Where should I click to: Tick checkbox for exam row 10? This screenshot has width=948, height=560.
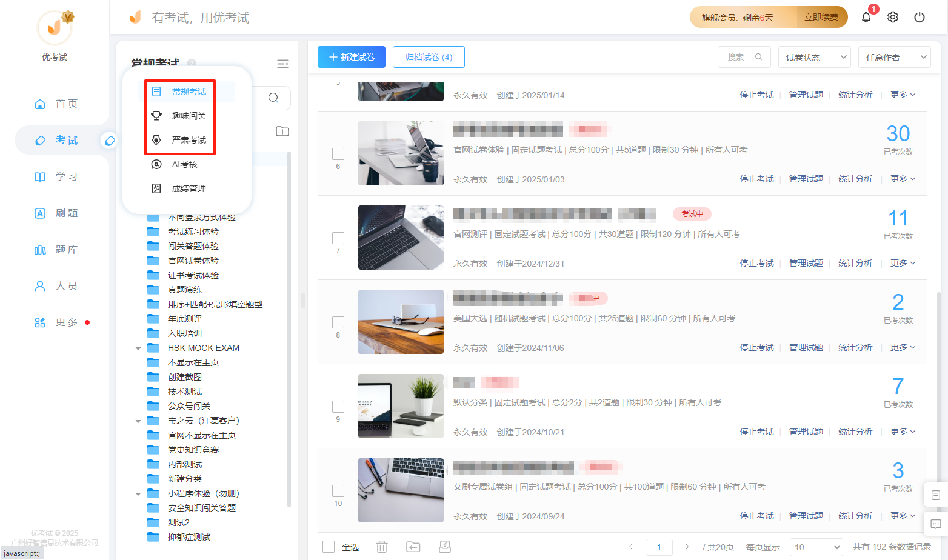click(338, 491)
